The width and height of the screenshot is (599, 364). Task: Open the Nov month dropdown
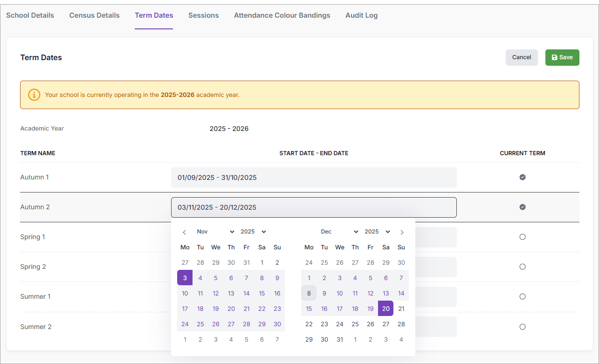pos(215,232)
